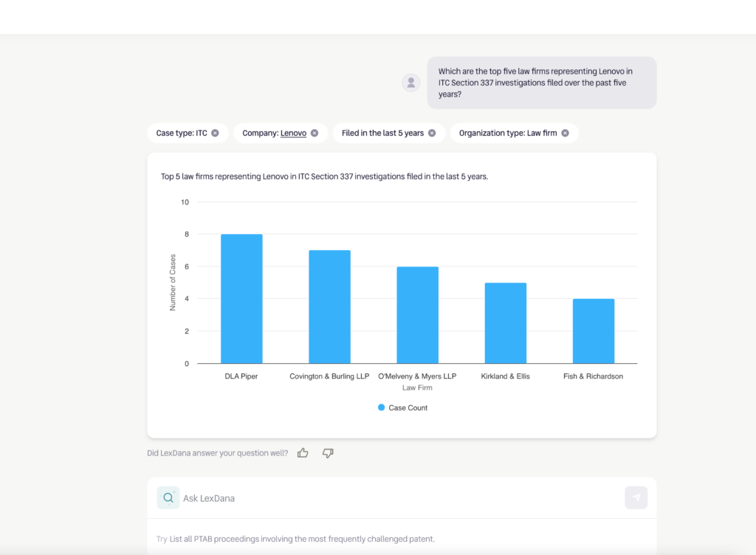Toggle the Case Count legend series
This screenshot has width=756, height=555.
click(x=408, y=407)
